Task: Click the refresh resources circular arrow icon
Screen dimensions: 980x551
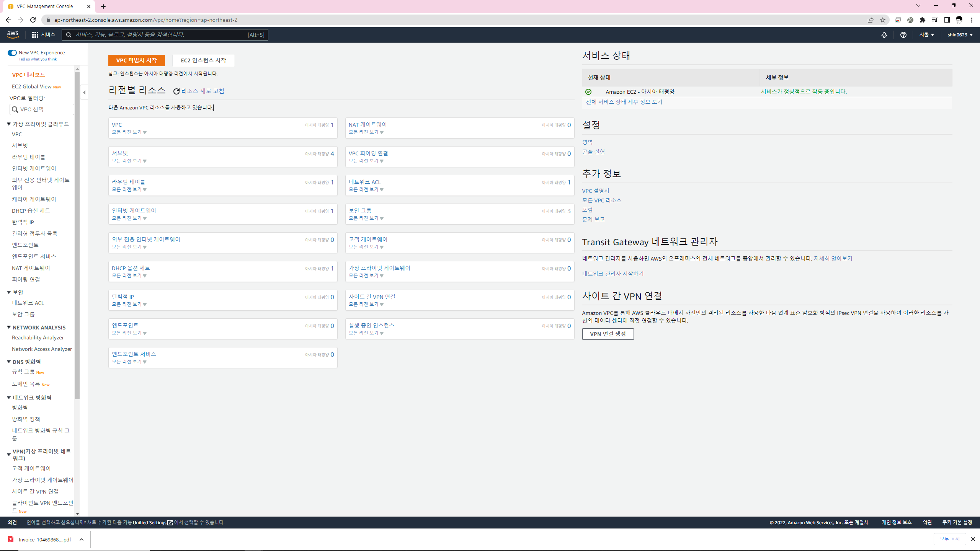Action: tap(176, 91)
